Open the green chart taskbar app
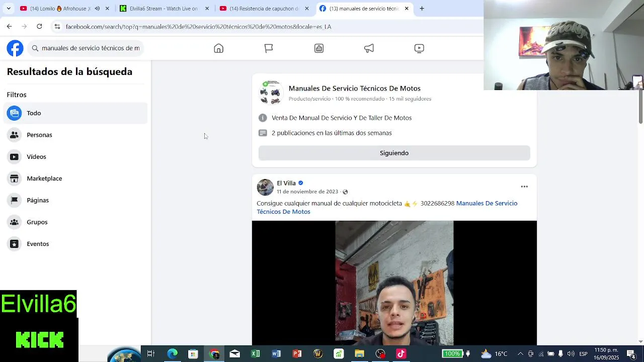644x362 pixels. (339, 354)
